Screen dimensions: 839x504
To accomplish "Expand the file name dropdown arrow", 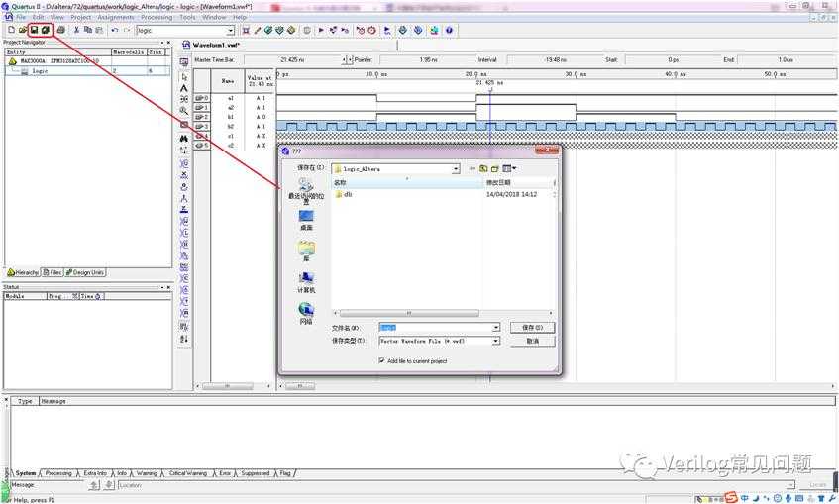I will [495, 328].
